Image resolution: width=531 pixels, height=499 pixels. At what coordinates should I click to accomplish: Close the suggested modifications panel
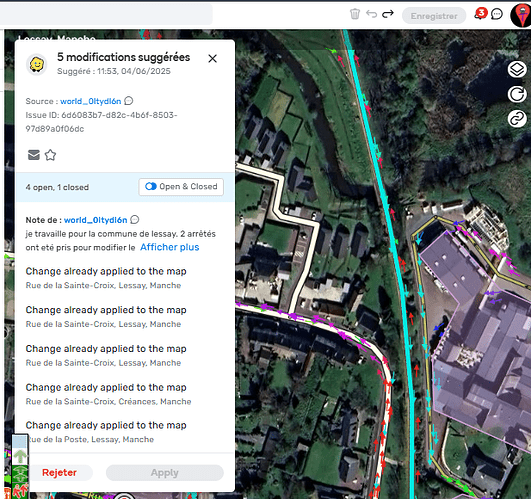[212, 59]
